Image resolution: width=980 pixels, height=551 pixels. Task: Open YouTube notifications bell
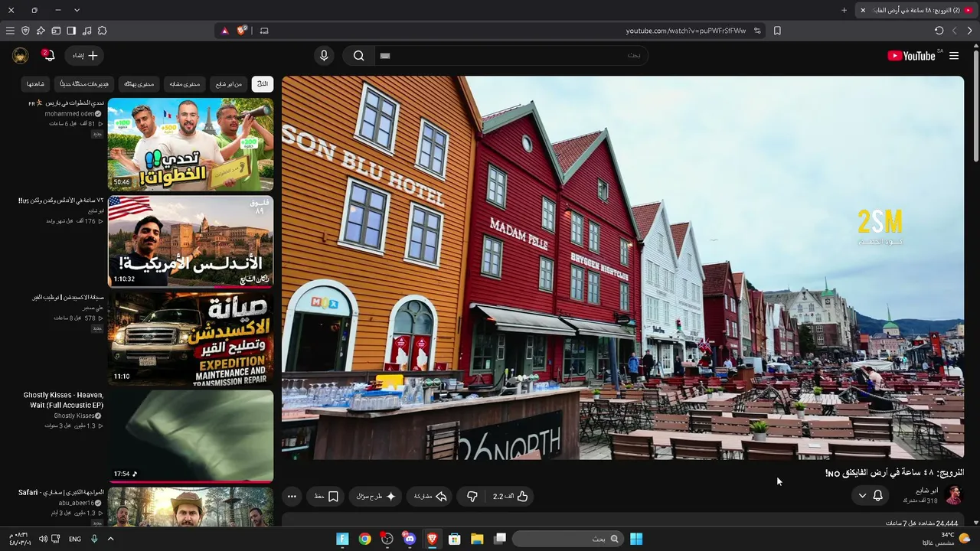pyautogui.click(x=48, y=56)
